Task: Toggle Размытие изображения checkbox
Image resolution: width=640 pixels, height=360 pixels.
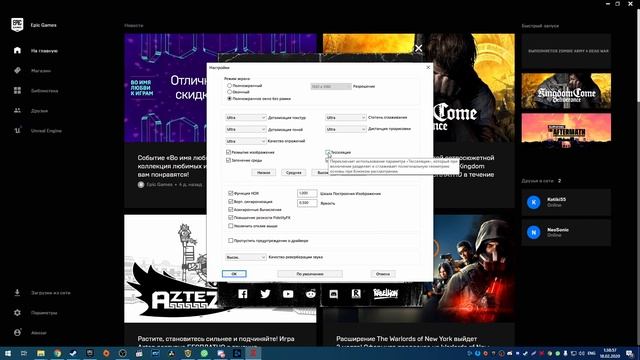Action: coord(229,152)
